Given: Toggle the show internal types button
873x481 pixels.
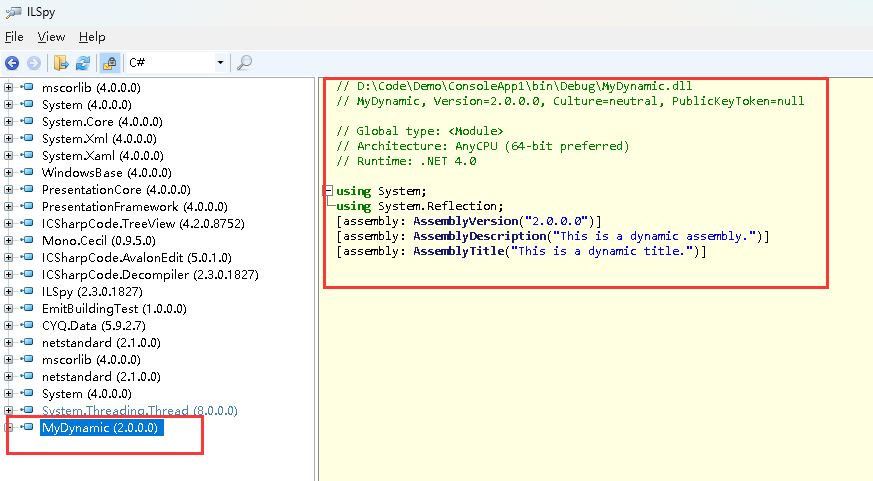Looking at the screenshot, I should [110, 63].
